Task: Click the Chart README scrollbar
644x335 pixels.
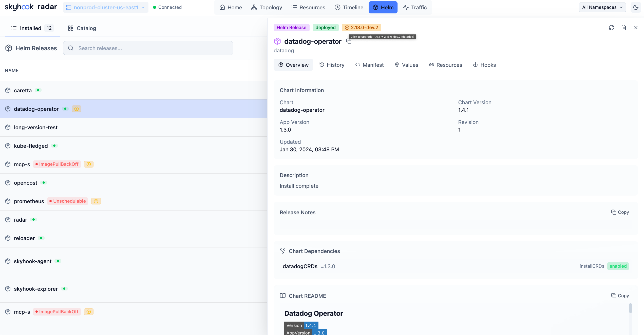Action: (630, 308)
